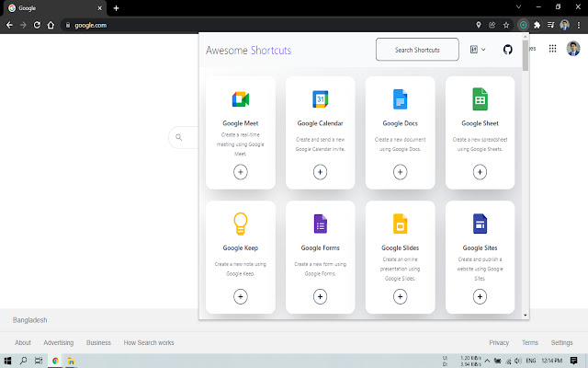Viewport: 588px width, 368px height.
Task: Add the Google Keep shortcut with plus button
Action: pyautogui.click(x=241, y=296)
